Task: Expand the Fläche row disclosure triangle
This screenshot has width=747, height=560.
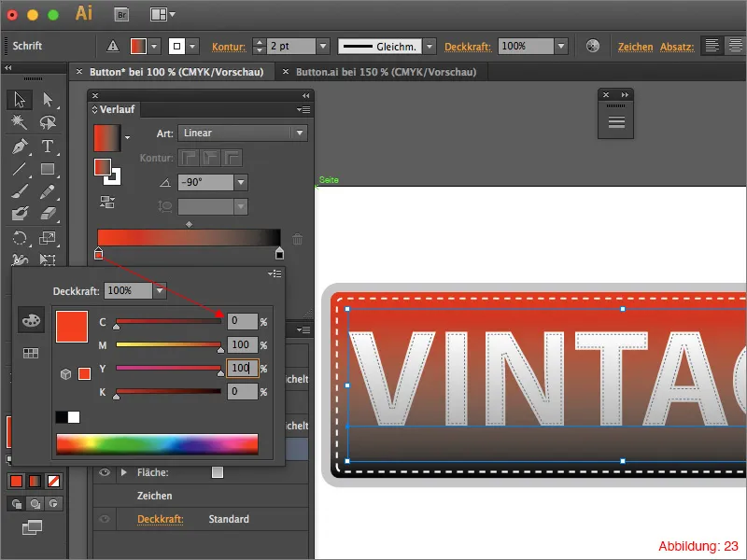Action: (124, 472)
